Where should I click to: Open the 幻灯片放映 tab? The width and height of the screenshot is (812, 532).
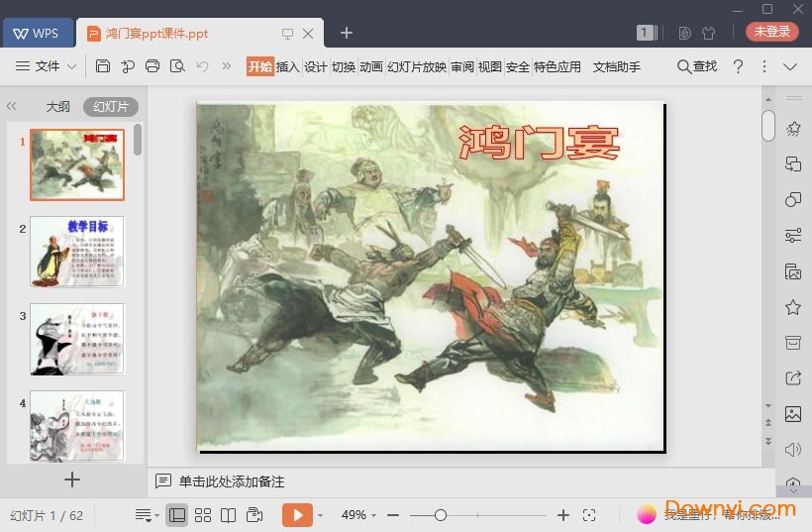417,66
